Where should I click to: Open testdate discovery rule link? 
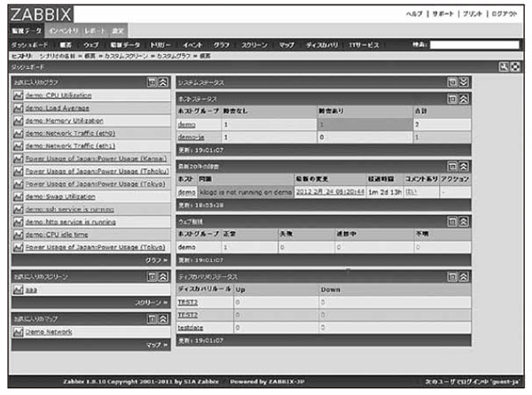[x=191, y=328]
